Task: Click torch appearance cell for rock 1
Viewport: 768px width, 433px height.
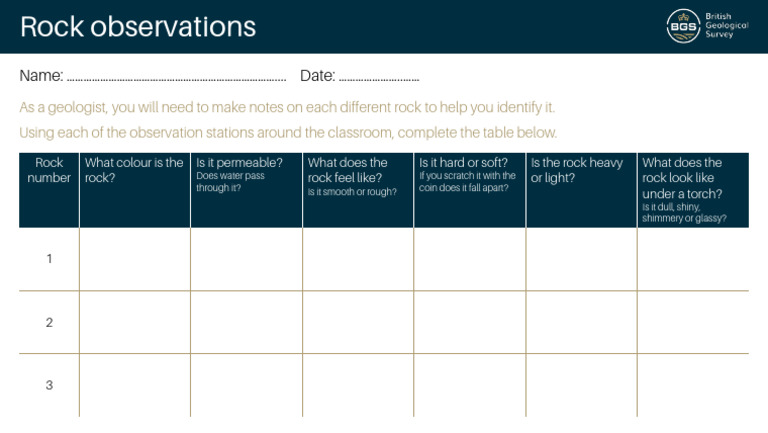Action: pyautogui.click(x=693, y=259)
